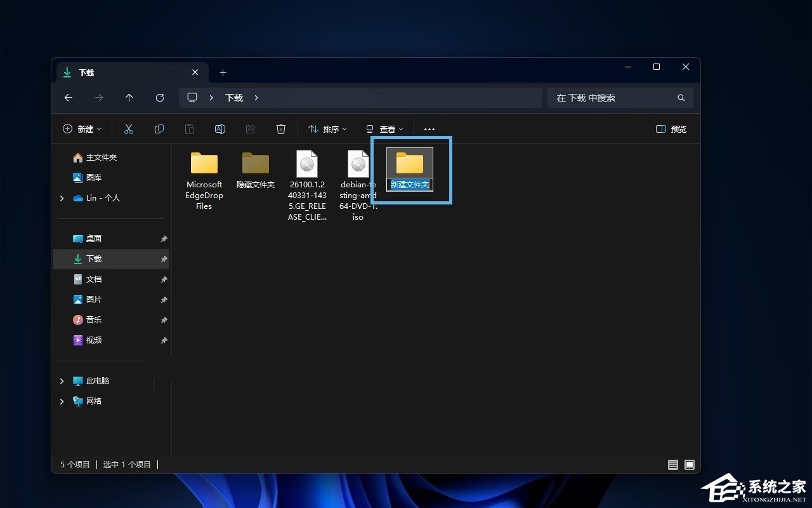
Task: Expand 此电脑 in the sidebar
Action: pos(62,380)
